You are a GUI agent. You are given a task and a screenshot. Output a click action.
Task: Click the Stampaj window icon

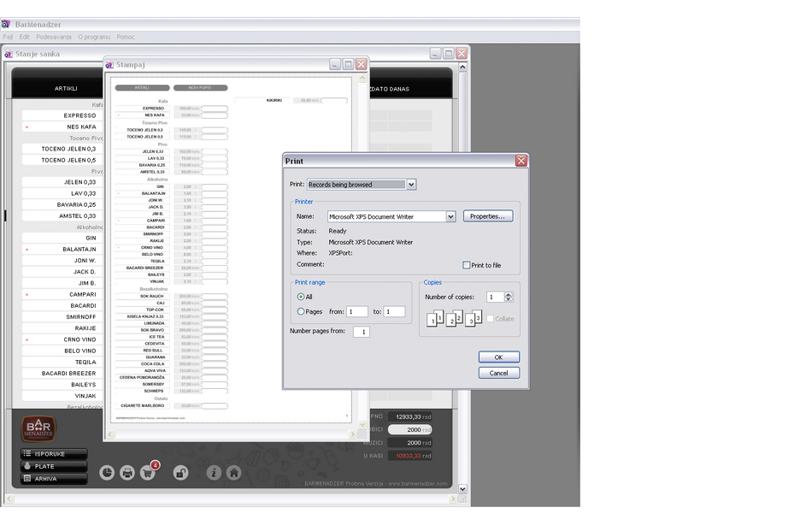(x=109, y=65)
